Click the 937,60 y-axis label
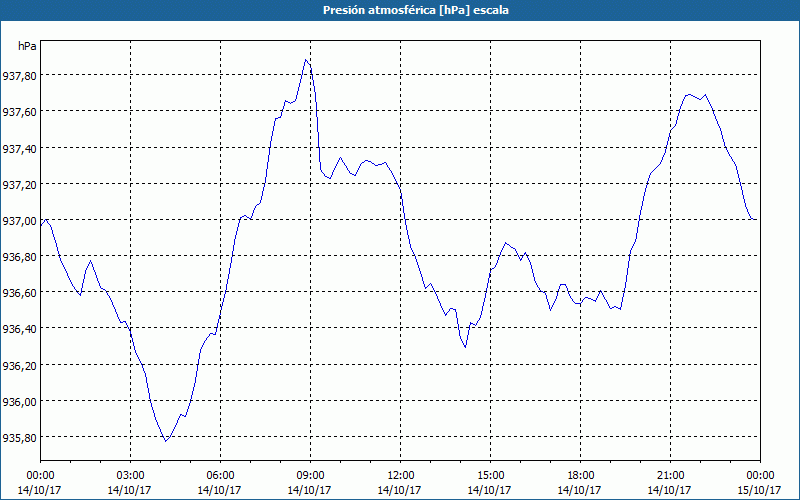The width and height of the screenshot is (800, 500). click(20, 112)
